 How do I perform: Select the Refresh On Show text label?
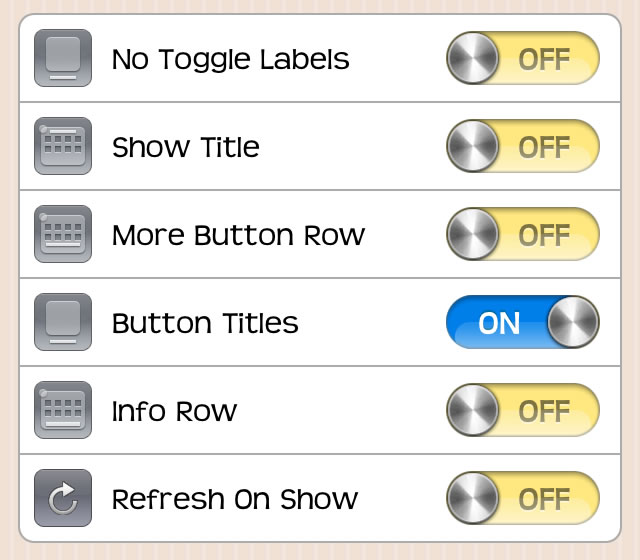coord(235,499)
